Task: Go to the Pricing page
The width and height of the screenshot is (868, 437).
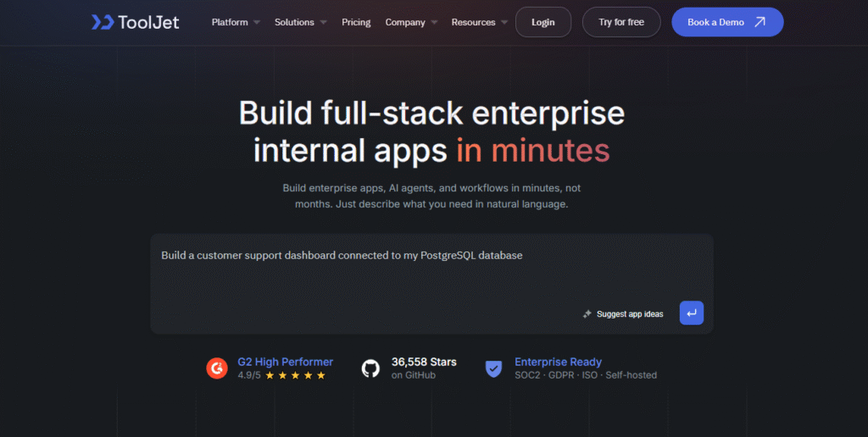Action: tap(356, 22)
